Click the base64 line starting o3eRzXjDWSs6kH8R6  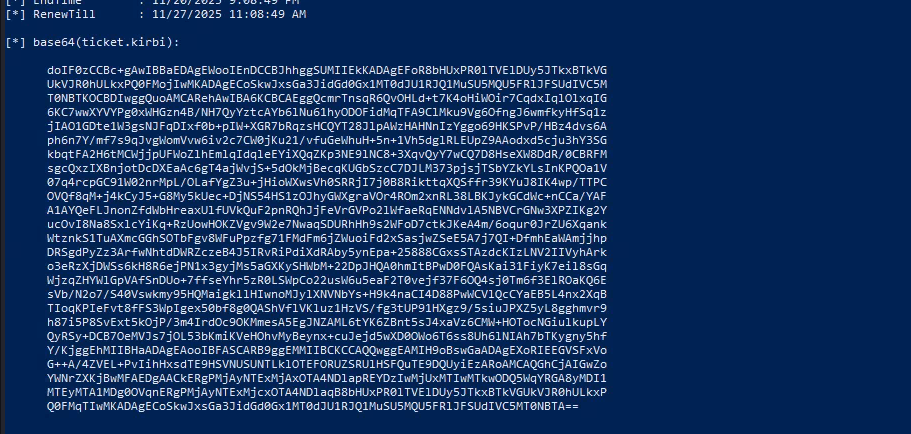327,266
